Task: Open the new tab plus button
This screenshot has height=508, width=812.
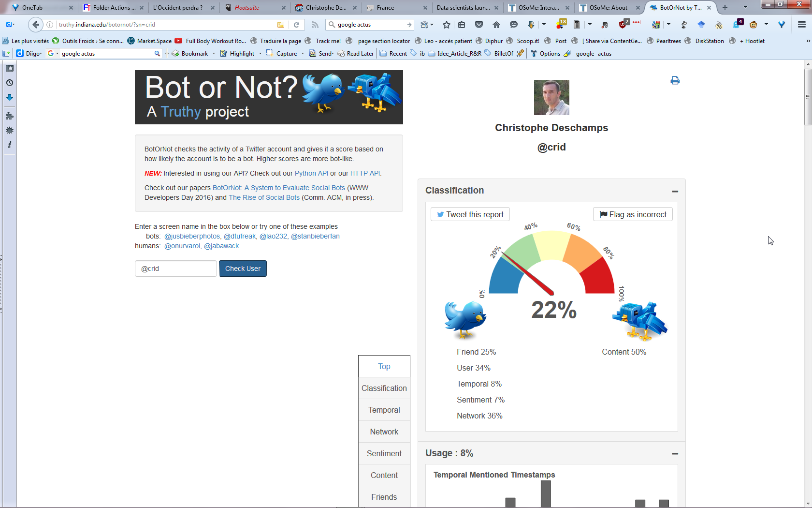Action: [x=725, y=8]
